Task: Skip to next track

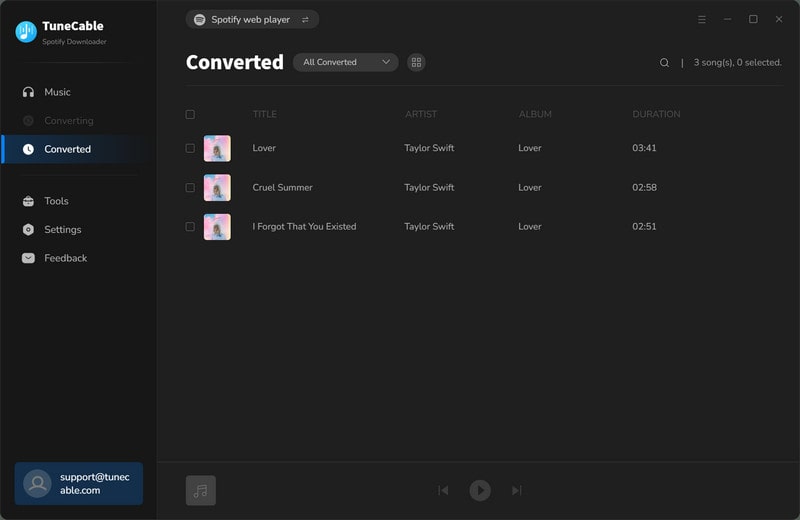Action: click(517, 490)
